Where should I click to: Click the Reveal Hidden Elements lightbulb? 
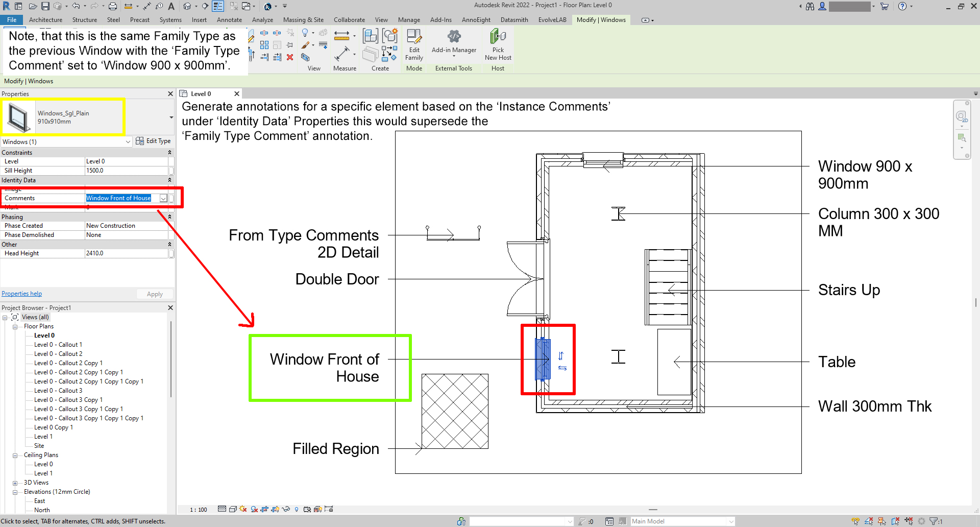[x=297, y=509]
